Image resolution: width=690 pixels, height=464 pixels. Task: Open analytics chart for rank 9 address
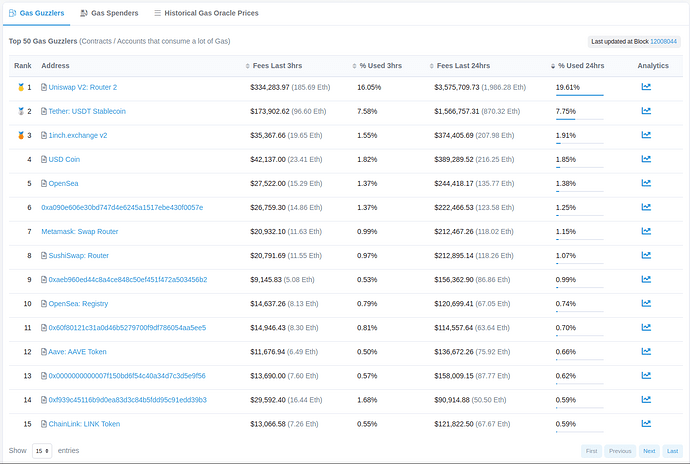pos(646,279)
